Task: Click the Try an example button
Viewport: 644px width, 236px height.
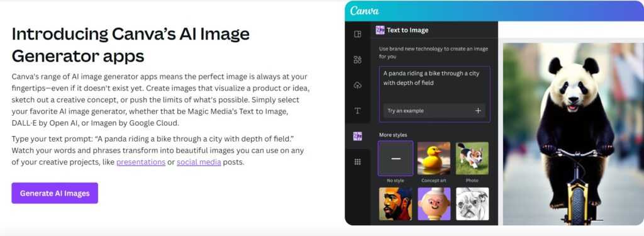Action: point(434,111)
